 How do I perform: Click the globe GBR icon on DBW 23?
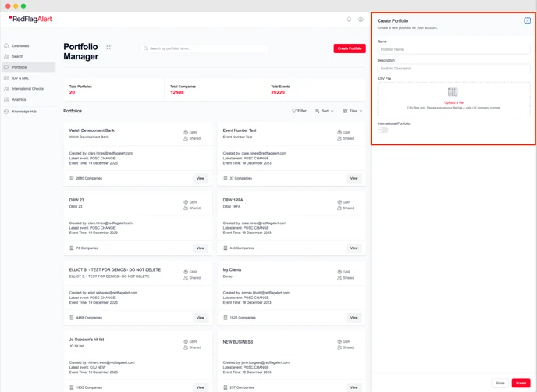186,202
